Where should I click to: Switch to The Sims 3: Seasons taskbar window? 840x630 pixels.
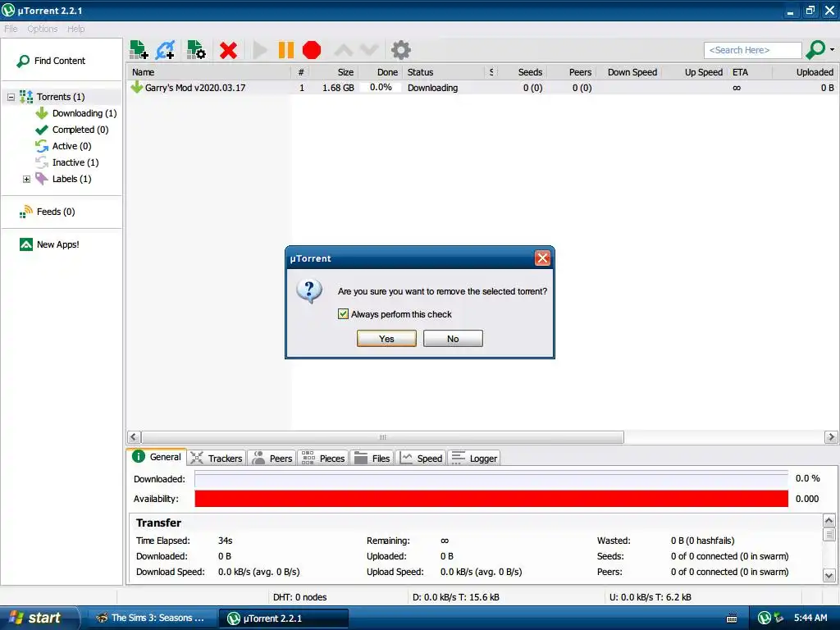(x=151, y=619)
